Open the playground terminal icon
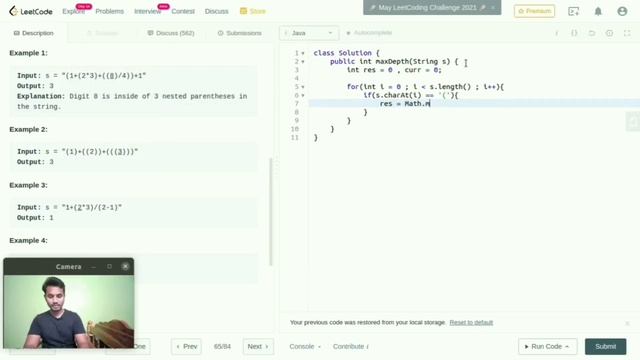Image resolution: width=640 pixels, height=360 pixels. pyautogui.click(x=573, y=11)
